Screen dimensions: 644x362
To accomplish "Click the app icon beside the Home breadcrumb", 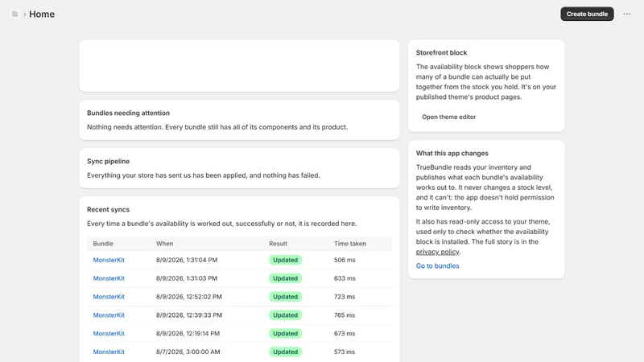I will tap(14, 14).
